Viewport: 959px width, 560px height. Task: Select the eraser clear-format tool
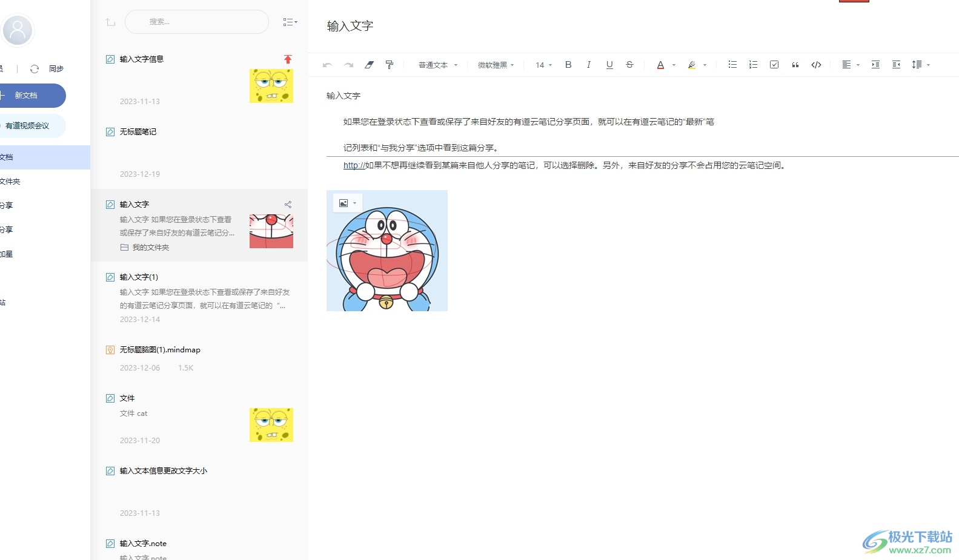[x=369, y=65]
